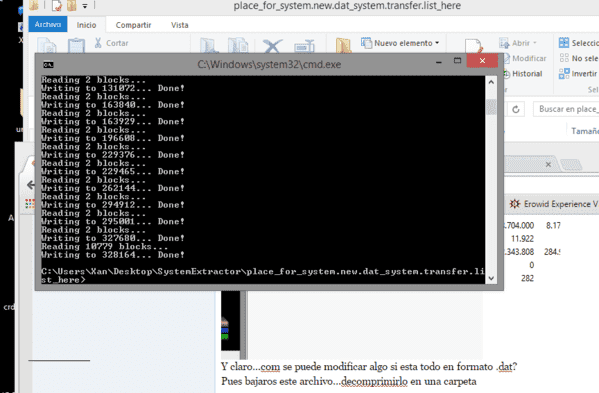
Task: Click the properties icon in quick access toolbar
Action: click(x=57, y=5)
